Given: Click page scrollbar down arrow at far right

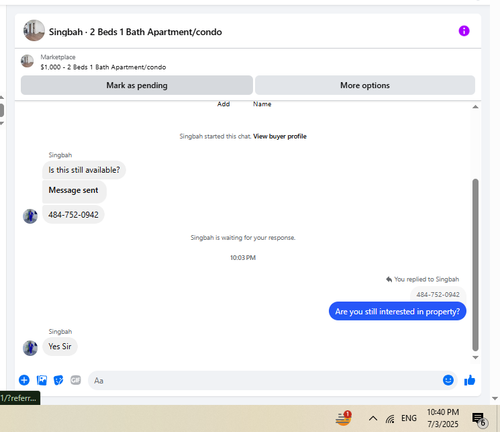Looking at the screenshot, I should click(x=495, y=399).
